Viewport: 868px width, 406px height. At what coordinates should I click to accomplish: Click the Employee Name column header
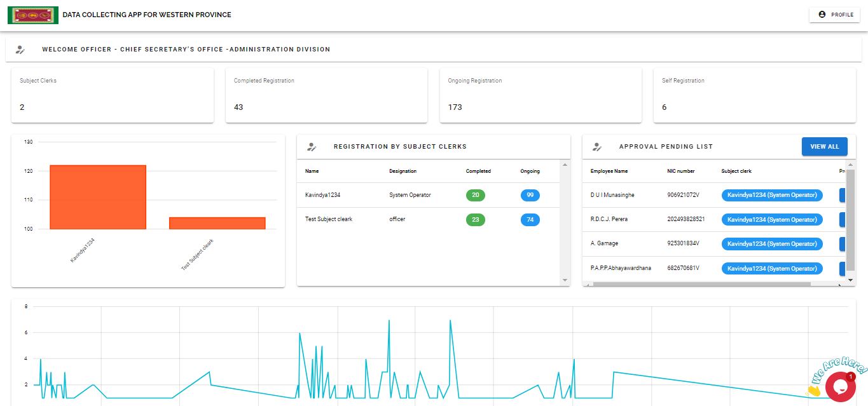609,171
